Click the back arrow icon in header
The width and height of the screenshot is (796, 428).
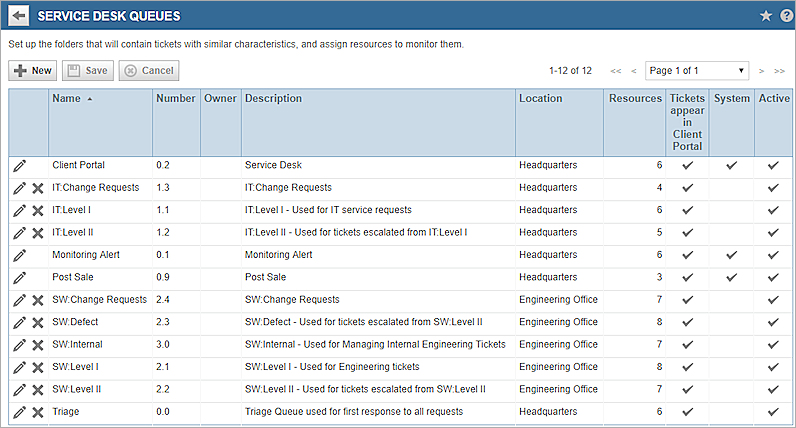pyautogui.click(x=19, y=16)
